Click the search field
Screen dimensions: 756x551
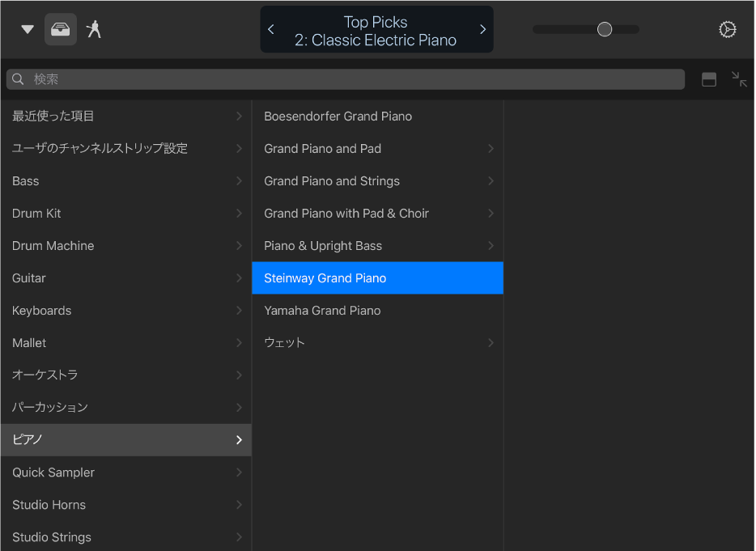[346, 79]
